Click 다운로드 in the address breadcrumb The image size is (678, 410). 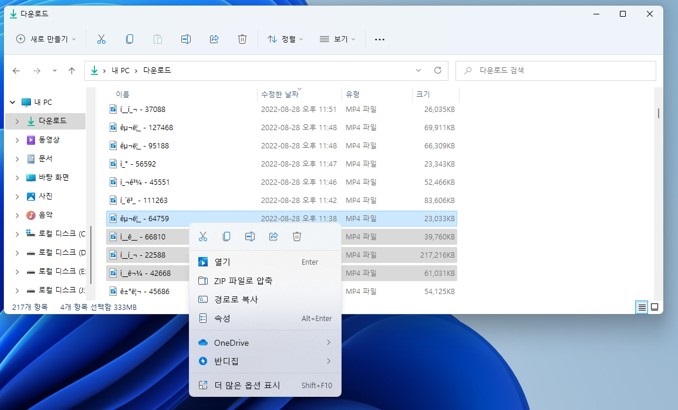[x=157, y=70]
